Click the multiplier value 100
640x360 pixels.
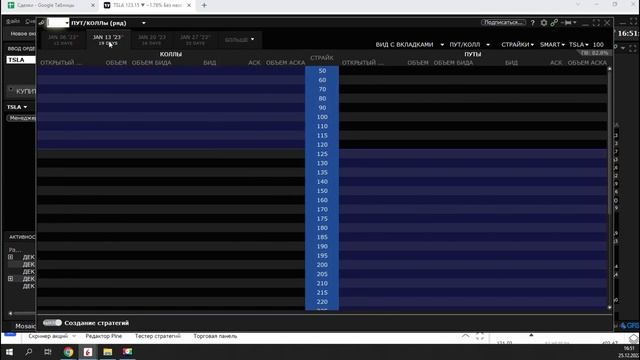pyautogui.click(x=598, y=44)
